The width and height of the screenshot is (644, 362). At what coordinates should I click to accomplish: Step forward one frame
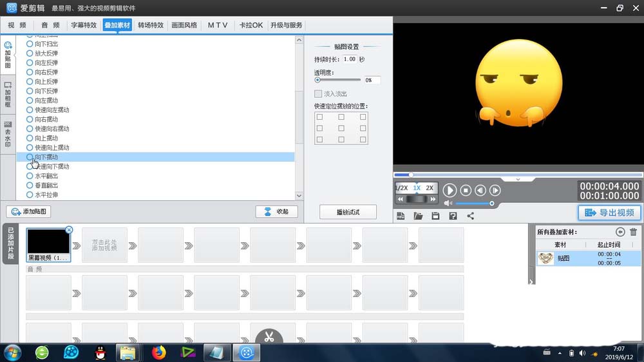(495, 190)
